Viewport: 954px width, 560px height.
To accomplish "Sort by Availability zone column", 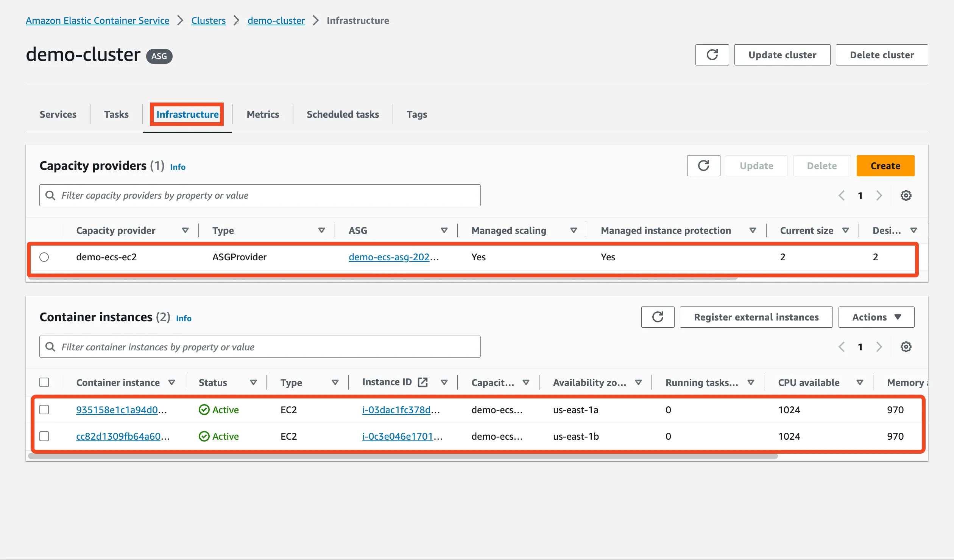I will pyautogui.click(x=638, y=383).
